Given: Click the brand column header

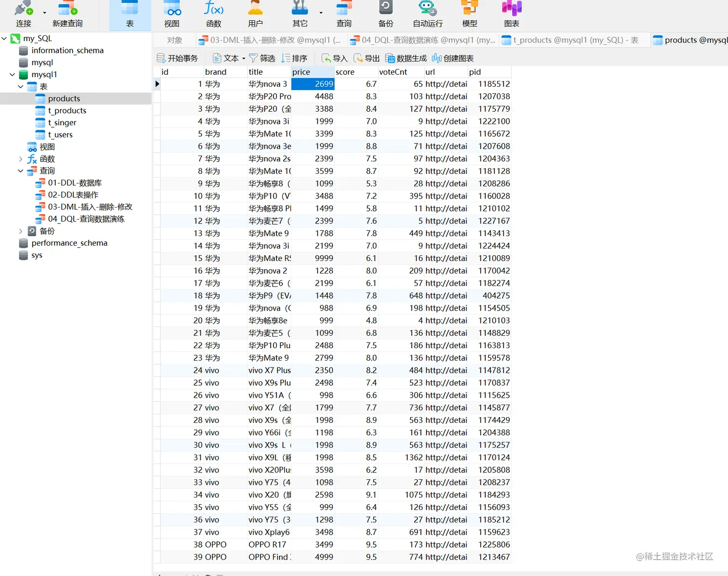Looking at the screenshot, I should click(x=225, y=72).
